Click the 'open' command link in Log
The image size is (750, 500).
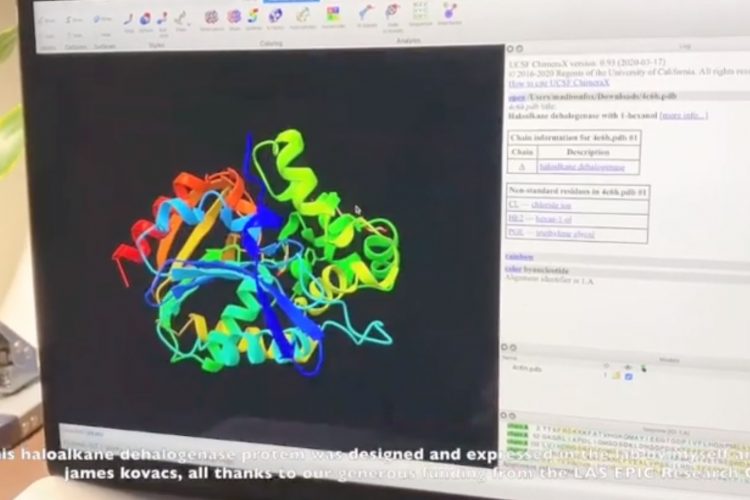pos(517,97)
